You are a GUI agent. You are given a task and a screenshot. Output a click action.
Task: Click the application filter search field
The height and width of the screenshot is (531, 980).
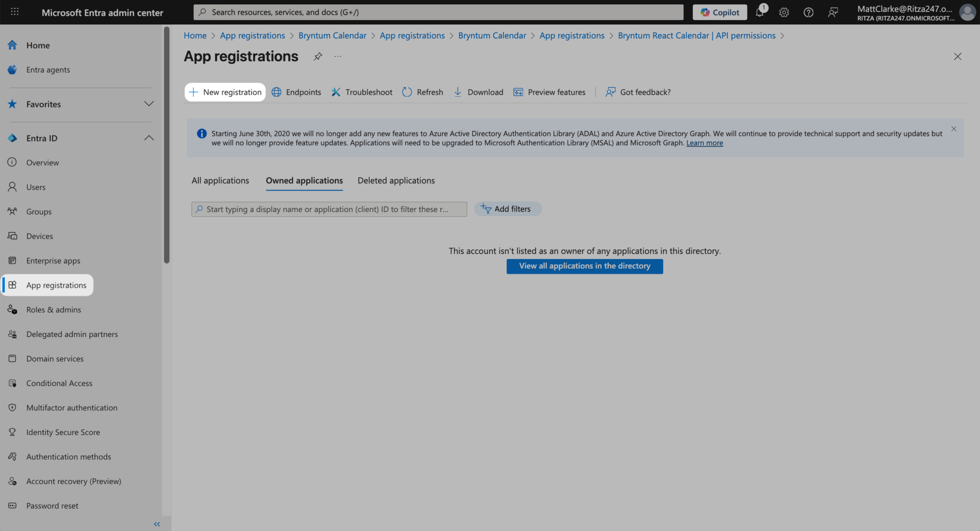point(329,209)
